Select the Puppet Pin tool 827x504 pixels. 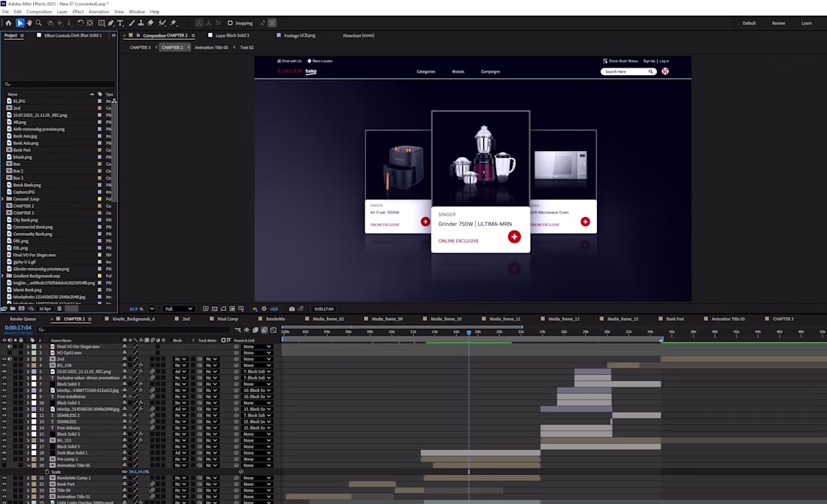(174, 23)
